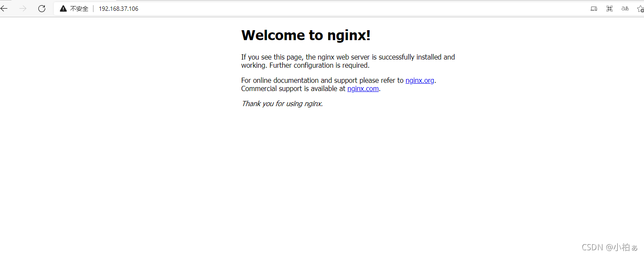Open the nginx.org documentation link

[420, 80]
